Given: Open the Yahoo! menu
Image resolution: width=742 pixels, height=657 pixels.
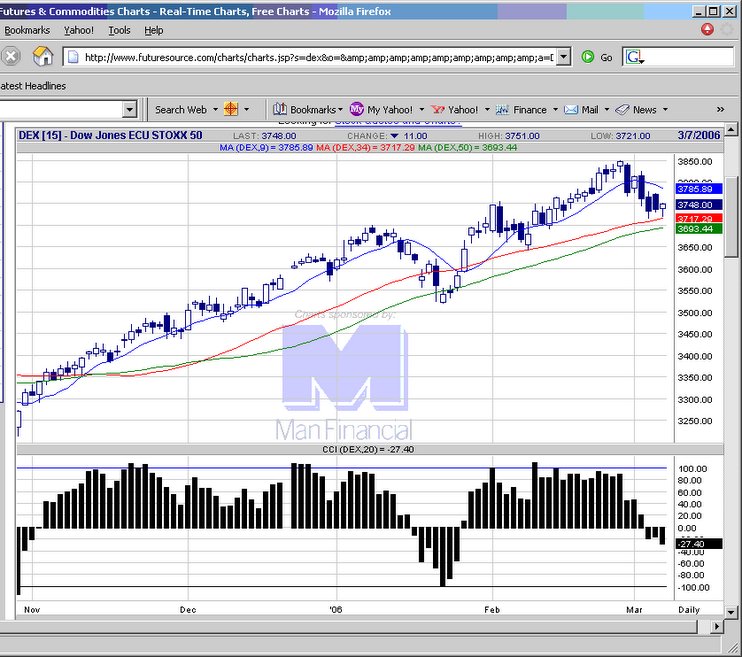Looking at the screenshot, I should click(x=79, y=30).
